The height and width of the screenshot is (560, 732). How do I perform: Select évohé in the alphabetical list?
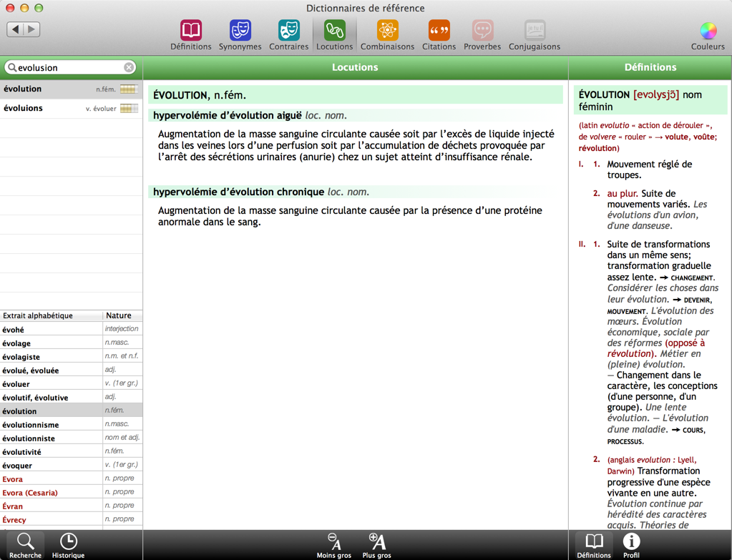pyautogui.click(x=71, y=330)
